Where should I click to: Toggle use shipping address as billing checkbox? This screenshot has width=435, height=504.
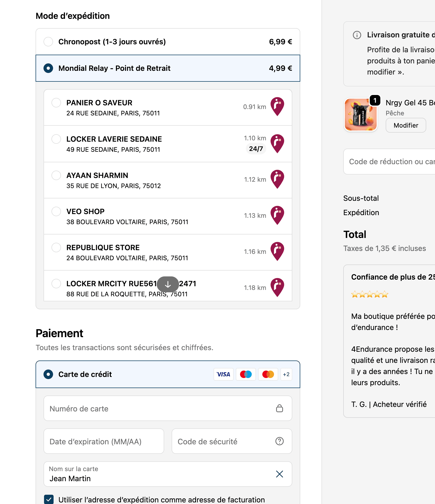[x=49, y=499]
